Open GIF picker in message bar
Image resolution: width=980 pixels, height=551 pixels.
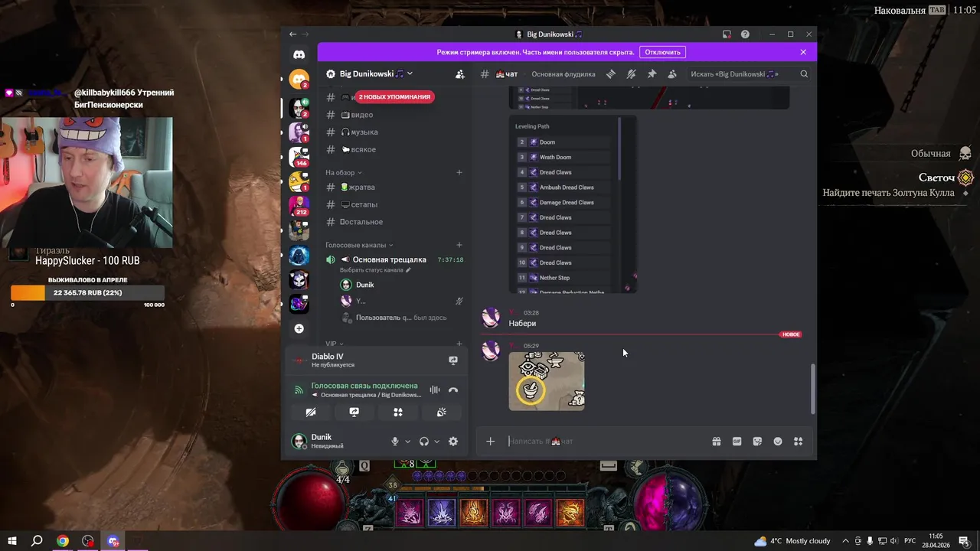tap(737, 442)
